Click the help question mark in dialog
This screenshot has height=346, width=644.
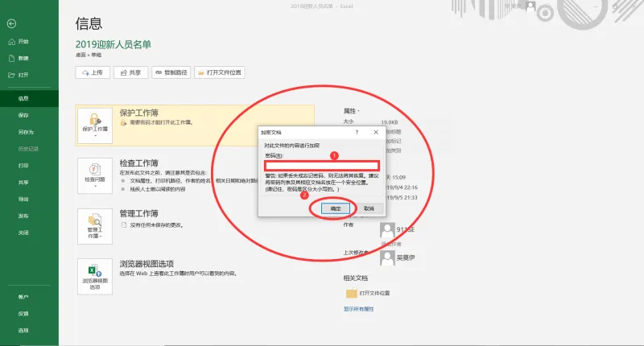click(357, 132)
